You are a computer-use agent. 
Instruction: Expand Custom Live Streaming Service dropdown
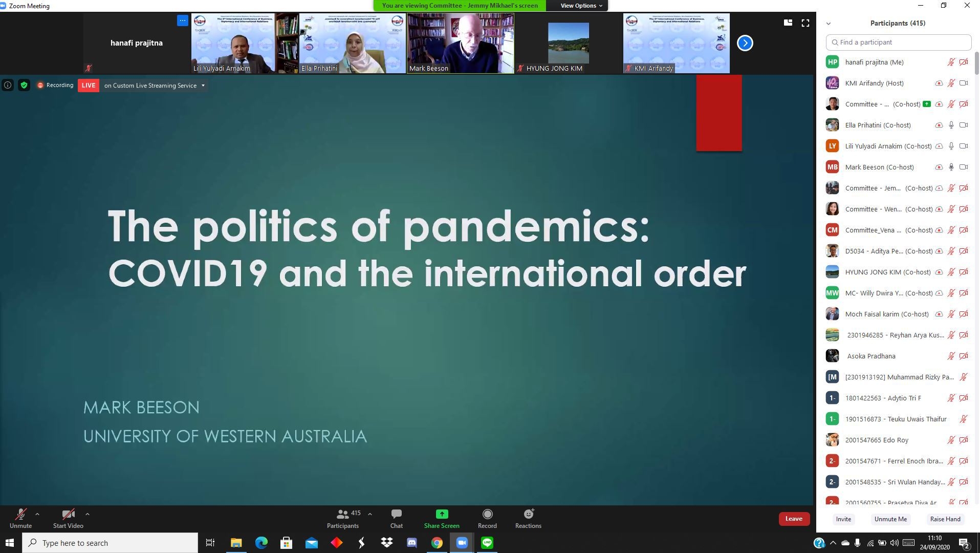(x=203, y=86)
